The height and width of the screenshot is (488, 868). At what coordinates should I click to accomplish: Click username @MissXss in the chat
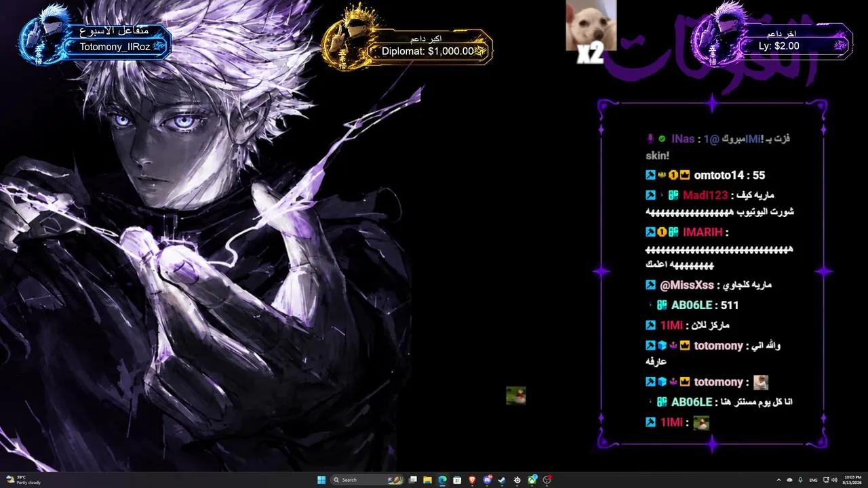pos(687,285)
